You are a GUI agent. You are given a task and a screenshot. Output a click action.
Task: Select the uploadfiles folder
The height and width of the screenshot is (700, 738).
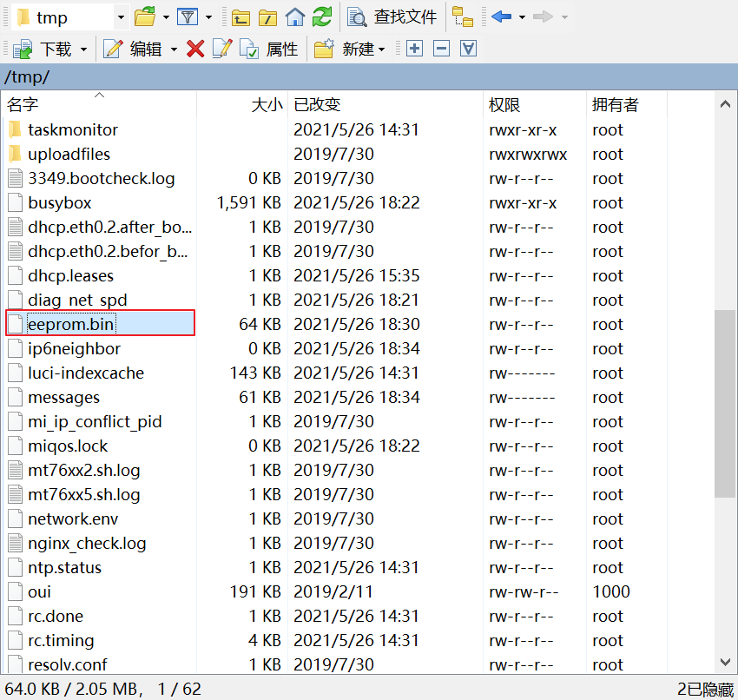(x=69, y=154)
